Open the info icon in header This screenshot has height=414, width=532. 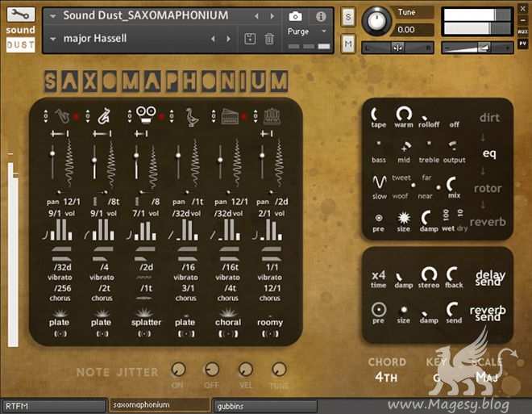321,16
